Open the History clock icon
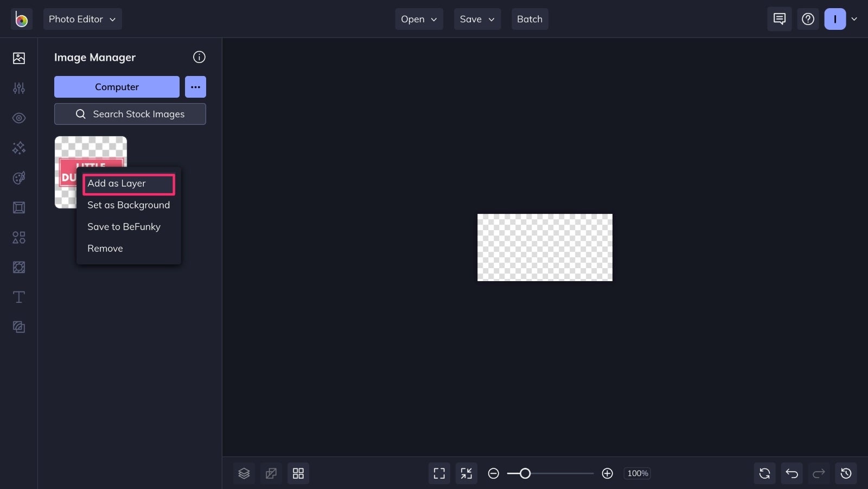868x489 pixels. coord(846,473)
